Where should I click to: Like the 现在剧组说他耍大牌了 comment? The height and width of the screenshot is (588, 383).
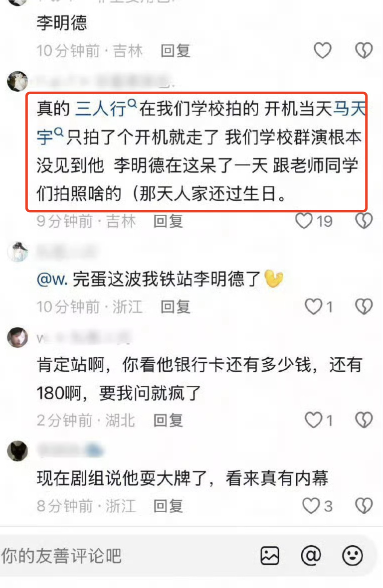point(311,505)
